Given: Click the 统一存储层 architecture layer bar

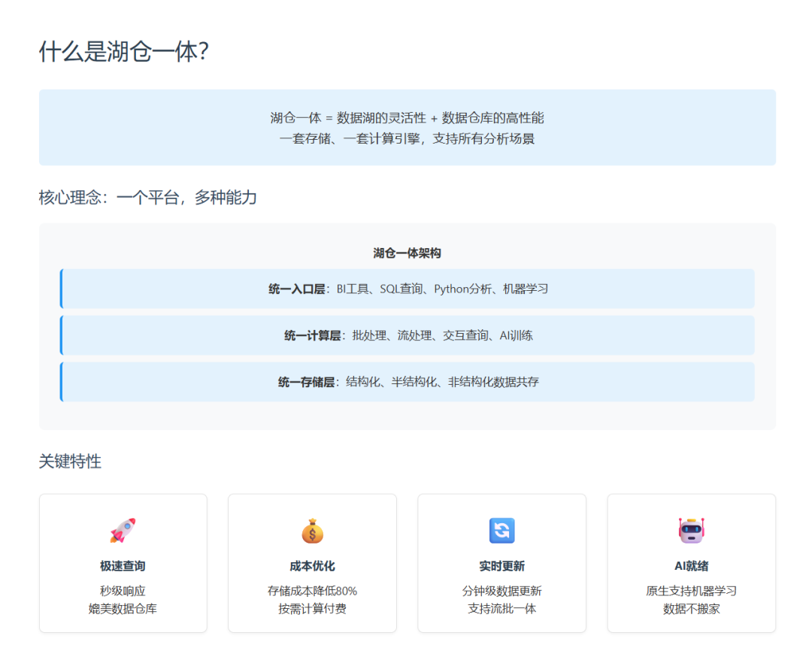Looking at the screenshot, I should 407,382.
